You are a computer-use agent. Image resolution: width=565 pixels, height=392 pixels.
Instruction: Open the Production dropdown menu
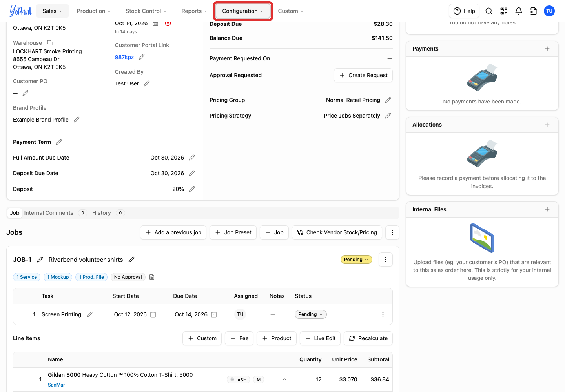[94, 11]
